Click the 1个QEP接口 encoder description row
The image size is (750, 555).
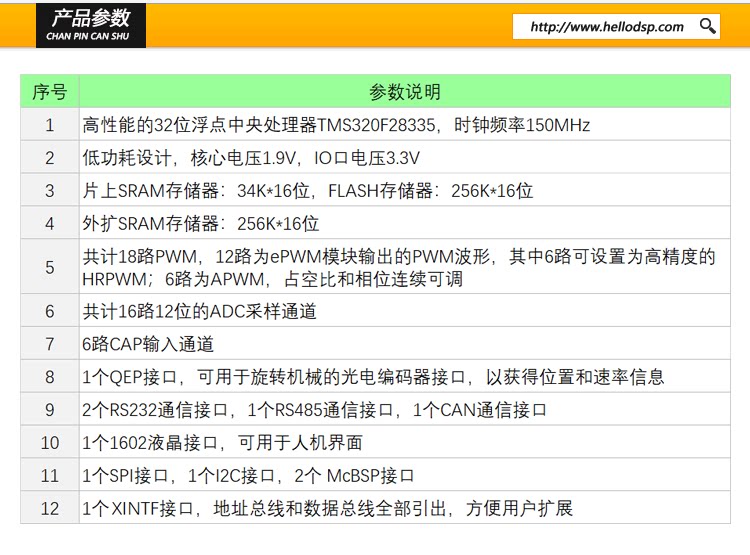(x=405, y=377)
